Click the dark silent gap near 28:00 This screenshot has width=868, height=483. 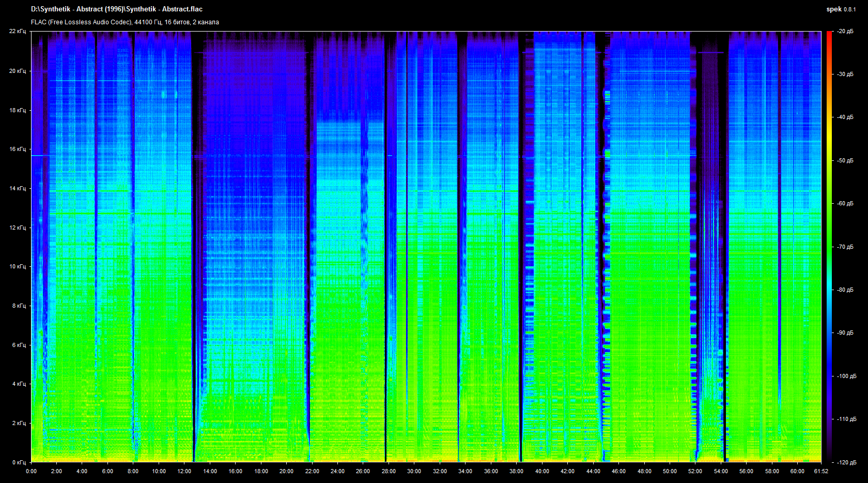[x=385, y=259]
